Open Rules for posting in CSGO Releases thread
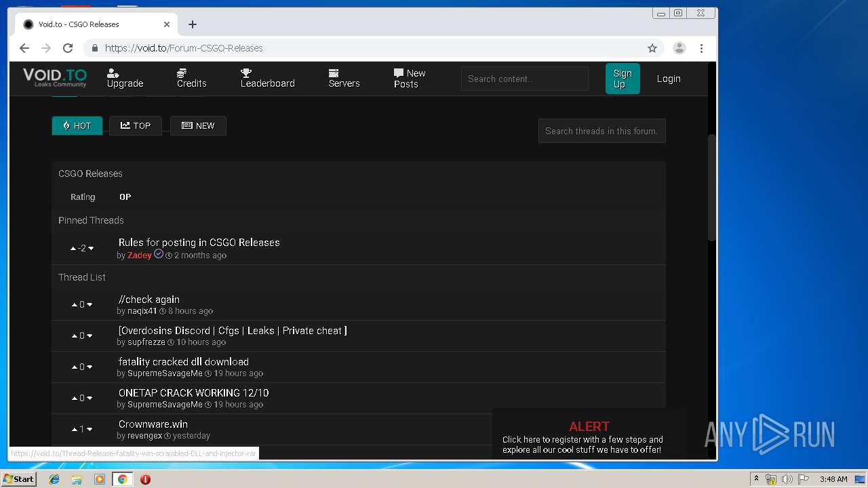Image resolution: width=868 pixels, height=488 pixels. [x=199, y=242]
